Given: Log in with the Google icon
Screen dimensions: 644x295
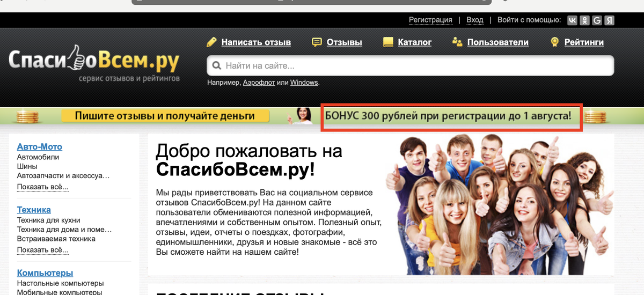Looking at the screenshot, I should click(x=597, y=20).
